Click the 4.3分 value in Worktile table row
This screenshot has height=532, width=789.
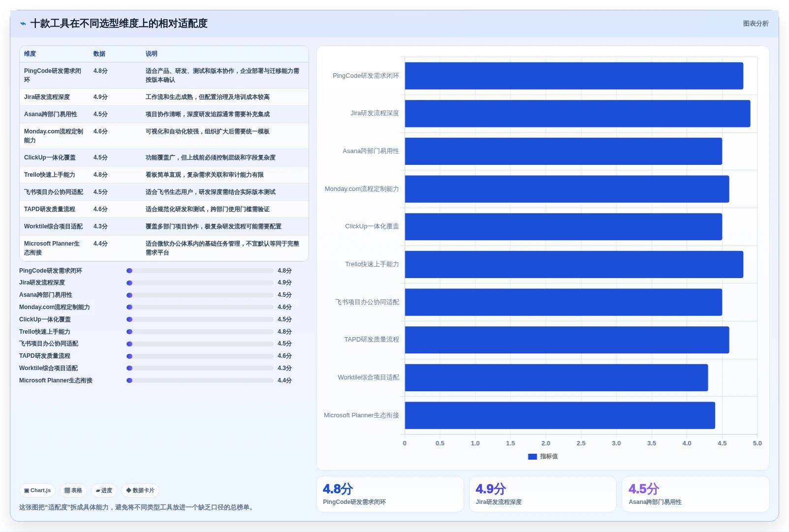[x=100, y=227]
